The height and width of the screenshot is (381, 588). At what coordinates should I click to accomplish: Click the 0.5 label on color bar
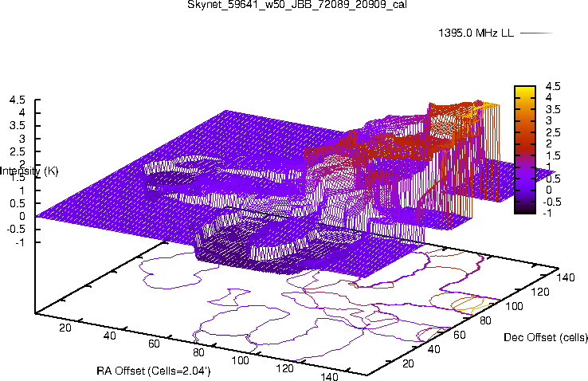coord(553,179)
